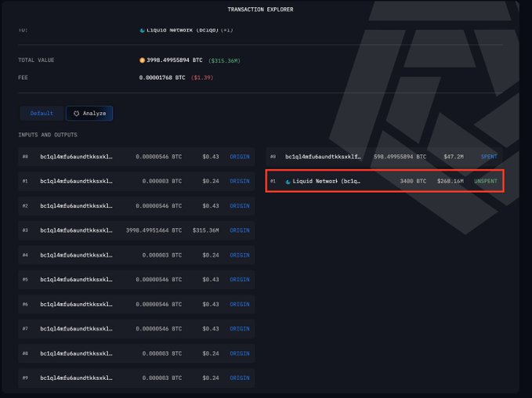
Task: Open the Liquid Network (bc1q...) output address
Action: point(327,181)
